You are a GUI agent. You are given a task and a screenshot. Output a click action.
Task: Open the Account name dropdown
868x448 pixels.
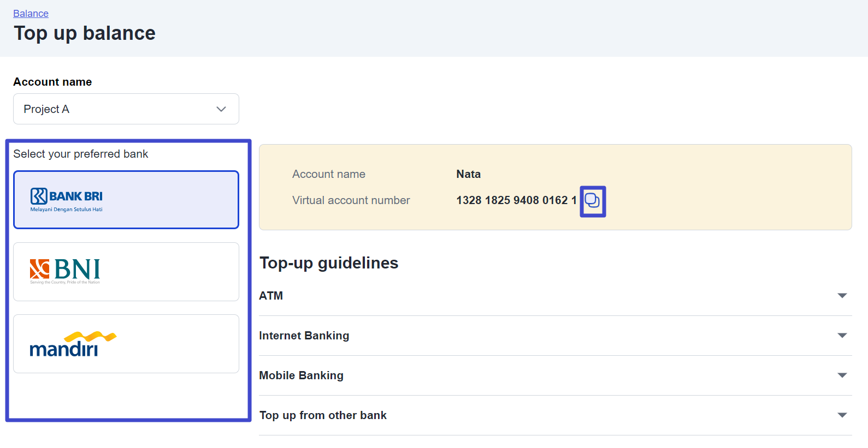tap(126, 109)
